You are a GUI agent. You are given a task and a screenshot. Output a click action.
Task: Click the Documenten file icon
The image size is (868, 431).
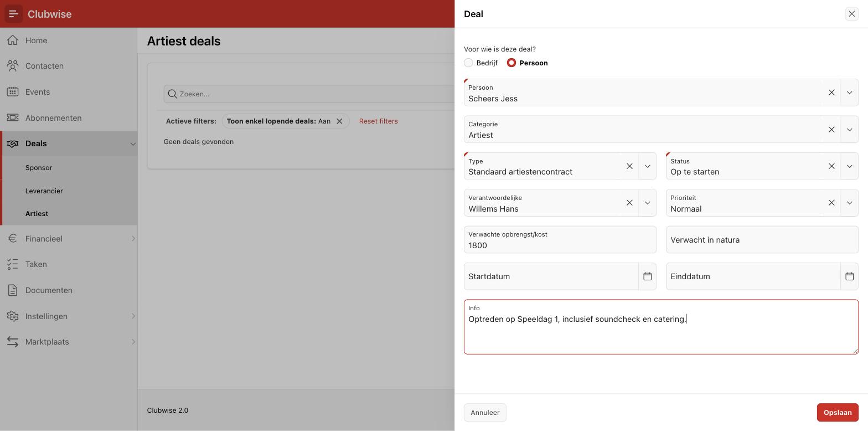[x=13, y=290]
